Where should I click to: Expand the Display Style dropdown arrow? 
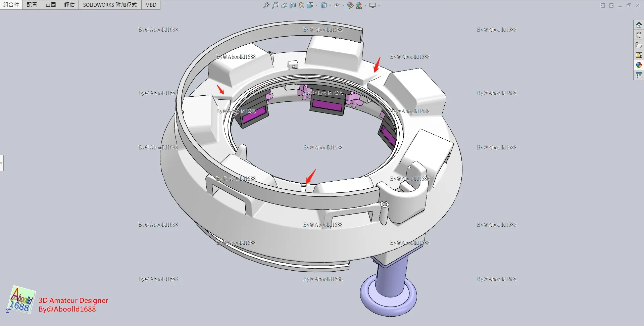click(330, 5)
